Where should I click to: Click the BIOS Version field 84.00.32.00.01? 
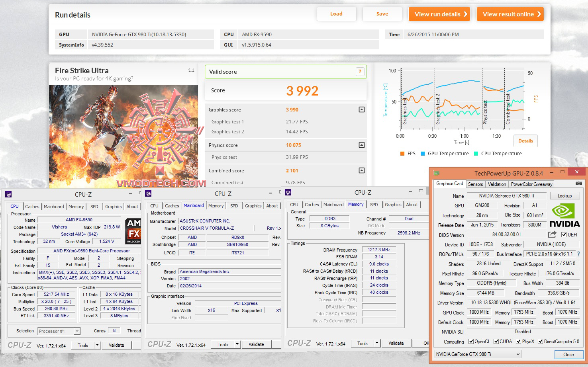coord(506,234)
